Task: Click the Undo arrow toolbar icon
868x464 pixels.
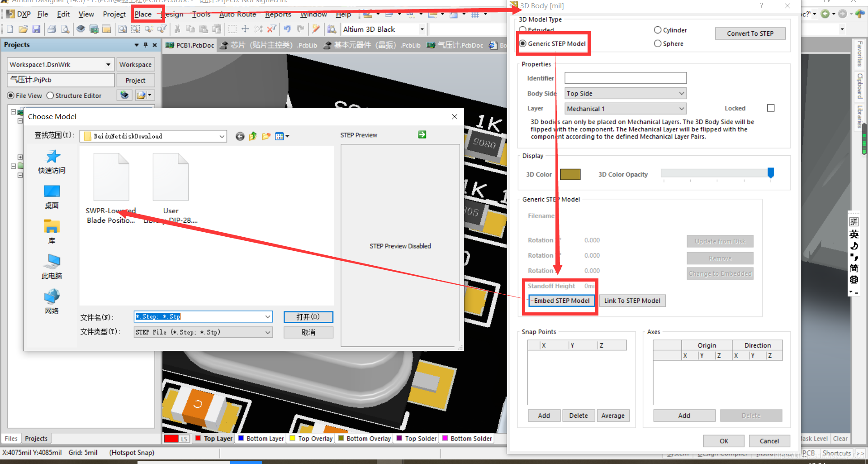Action: pyautogui.click(x=287, y=29)
